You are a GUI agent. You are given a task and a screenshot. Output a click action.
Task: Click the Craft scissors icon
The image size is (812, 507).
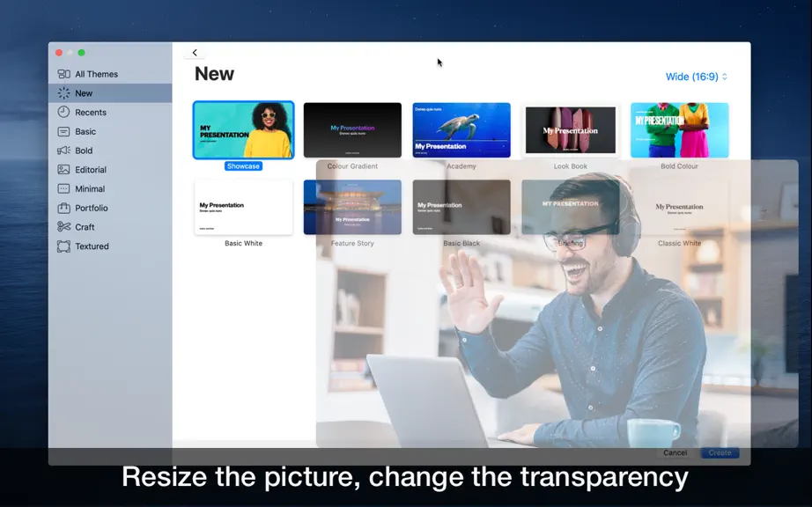pos(63,226)
